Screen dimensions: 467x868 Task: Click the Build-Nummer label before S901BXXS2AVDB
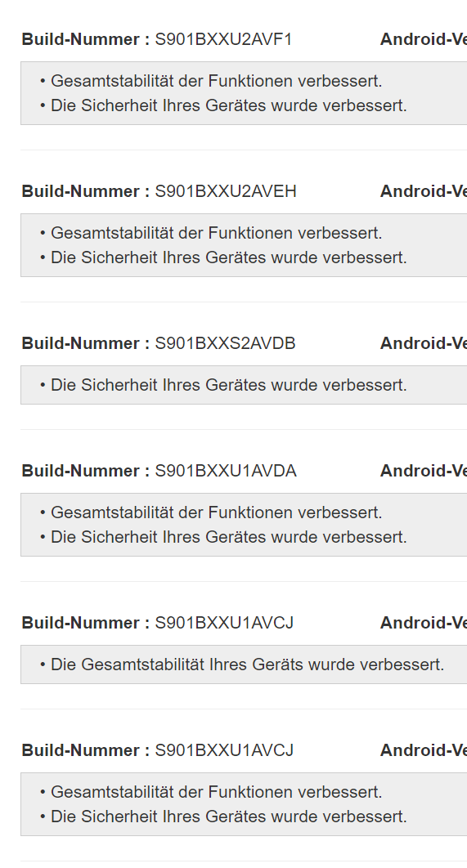(86, 343)
